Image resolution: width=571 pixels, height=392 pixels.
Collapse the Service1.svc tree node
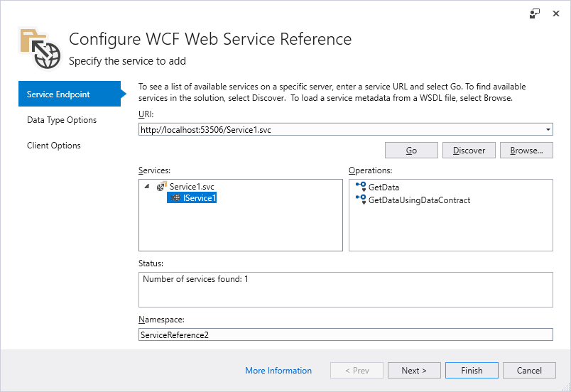click(147, 187)
